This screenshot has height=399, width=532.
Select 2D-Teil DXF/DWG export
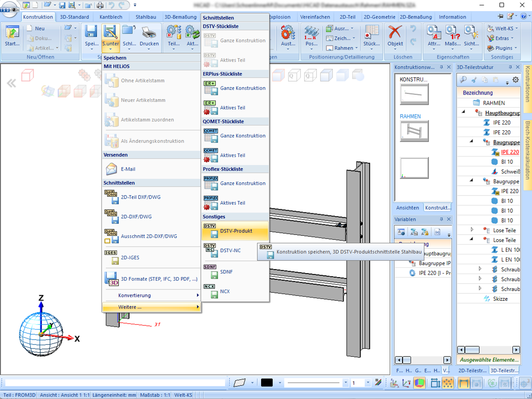pyautogui.click(x=151, y=197)
